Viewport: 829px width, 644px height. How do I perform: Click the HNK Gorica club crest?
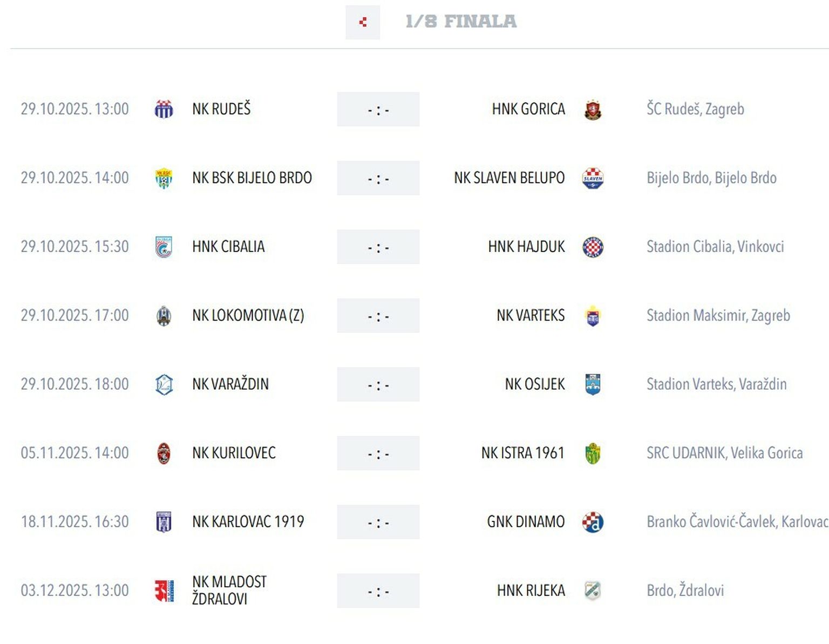(593, 110)
